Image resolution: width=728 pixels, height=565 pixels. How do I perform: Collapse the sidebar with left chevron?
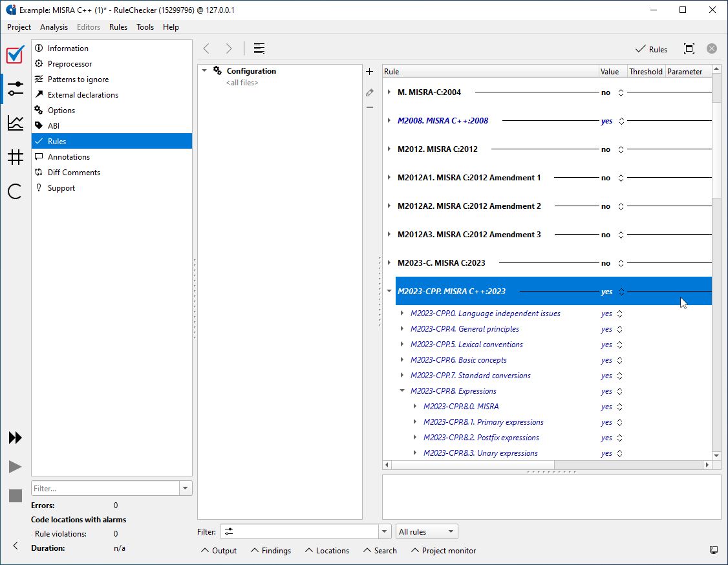click(16, 546)
